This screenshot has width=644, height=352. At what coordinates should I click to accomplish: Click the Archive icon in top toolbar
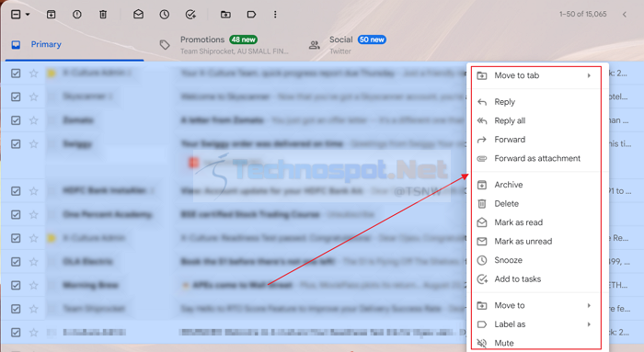tap(51, 15)
